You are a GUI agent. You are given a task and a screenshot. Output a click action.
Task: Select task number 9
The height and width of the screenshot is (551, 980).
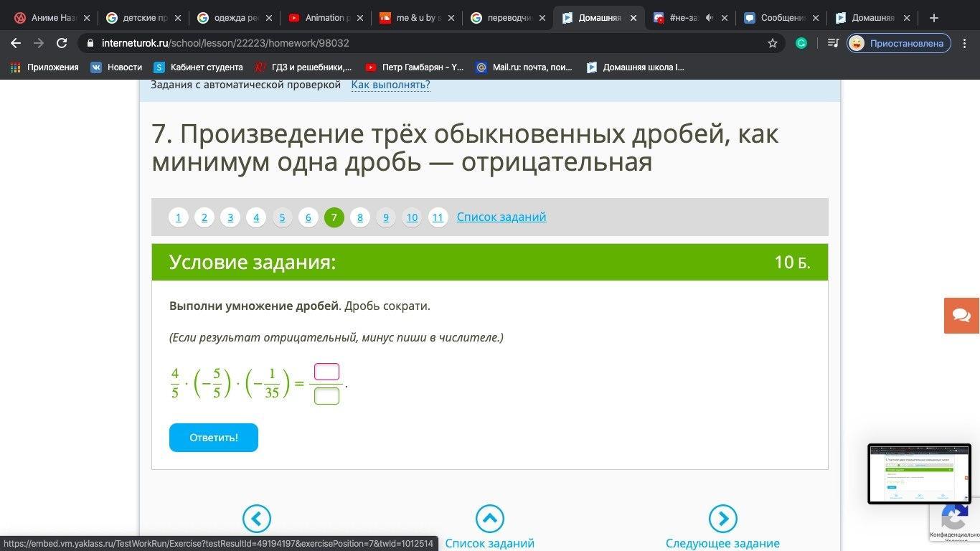(x=386, y=217)
